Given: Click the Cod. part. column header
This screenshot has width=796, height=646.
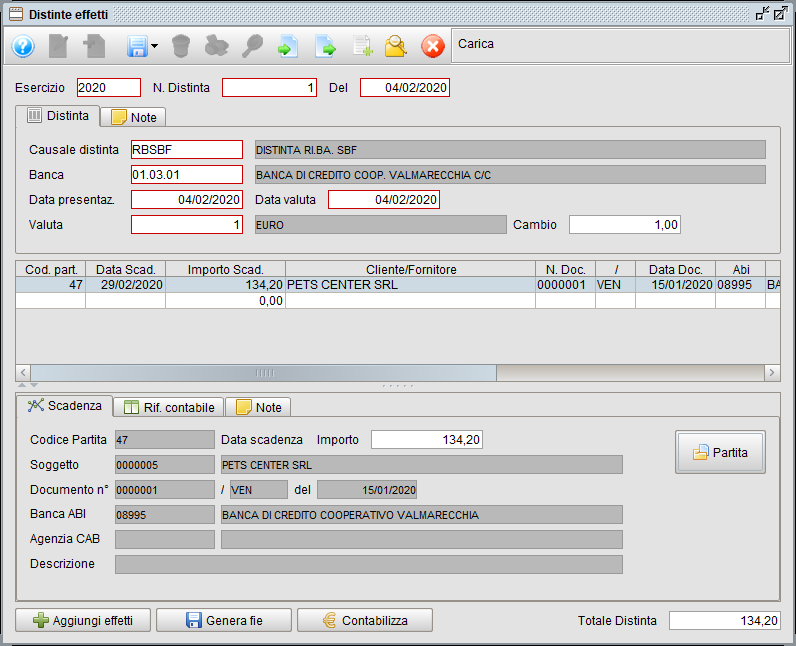Looking at the screenshot, I should pyautogui.click(x=51, y=269).
